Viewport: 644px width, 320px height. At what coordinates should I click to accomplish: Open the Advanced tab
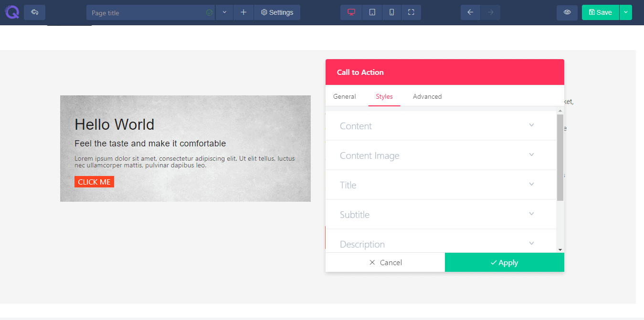pyautogui.click(x=427, y=96)
